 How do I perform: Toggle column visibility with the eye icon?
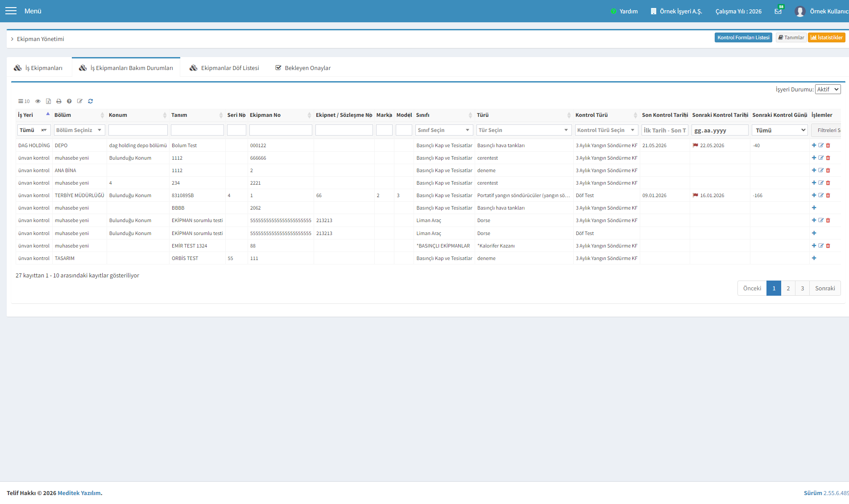[x=38, y=101]
